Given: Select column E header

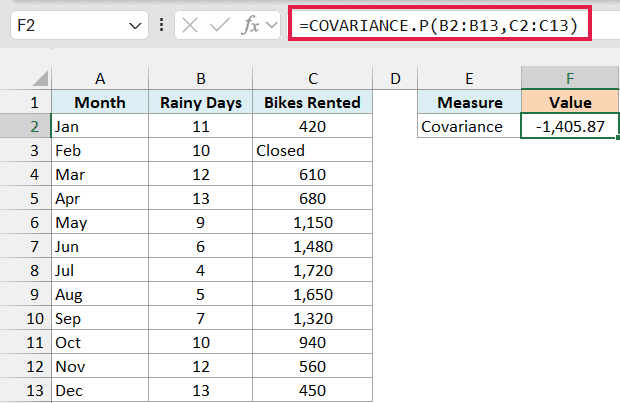Looking at the screenshot, I should coord(469,78).
